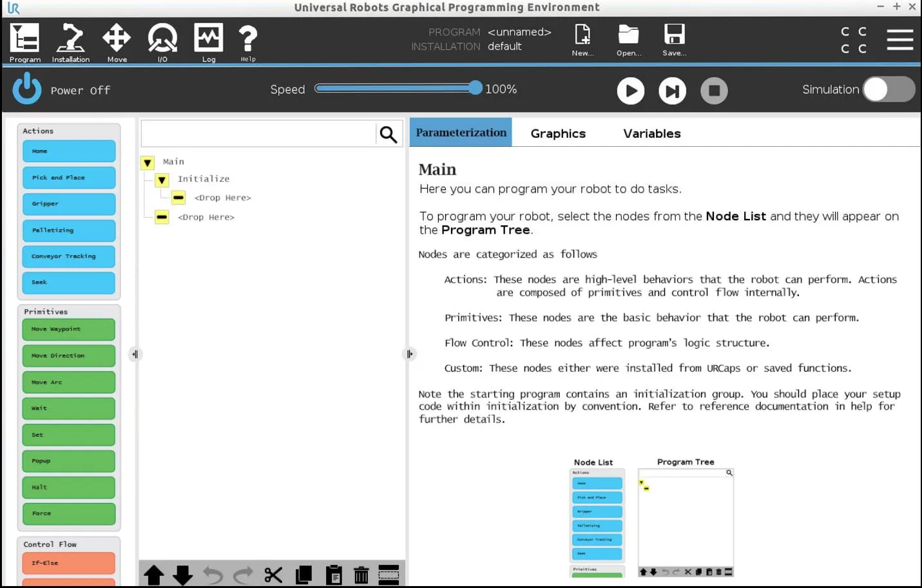Select Drop Here under Initialize
922x588 pixels.
click(x=223, y=198)
